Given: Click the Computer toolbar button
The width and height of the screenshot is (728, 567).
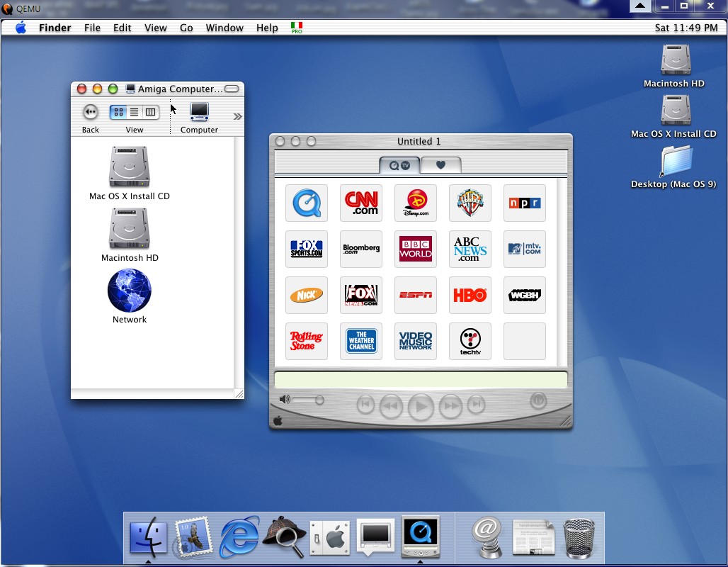Looking at the screenshot, I should coord(199,112).
